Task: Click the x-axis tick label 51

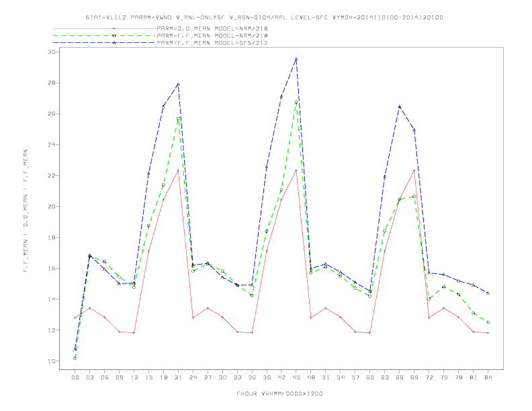Action: (x=326, y=377)
